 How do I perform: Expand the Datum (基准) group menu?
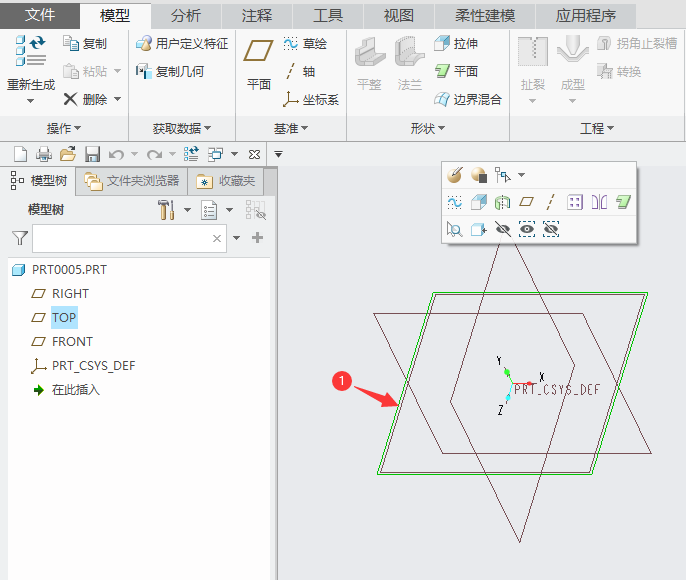tap(291, 128)
